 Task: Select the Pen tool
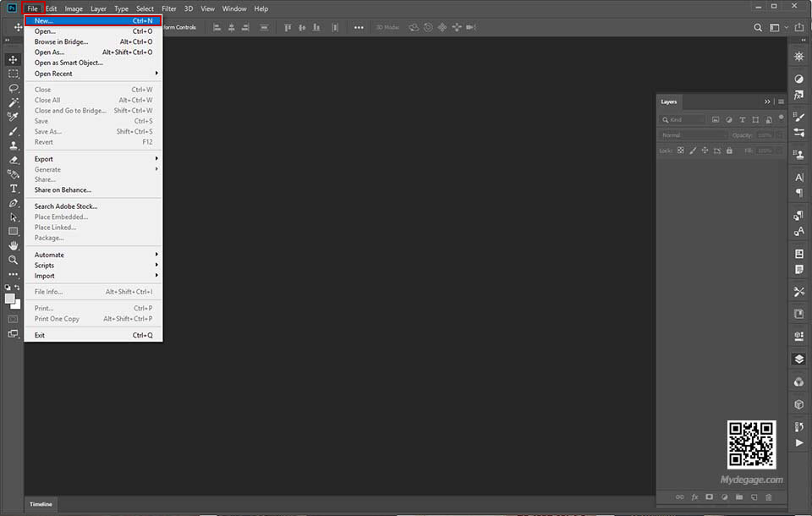(13, 203)
